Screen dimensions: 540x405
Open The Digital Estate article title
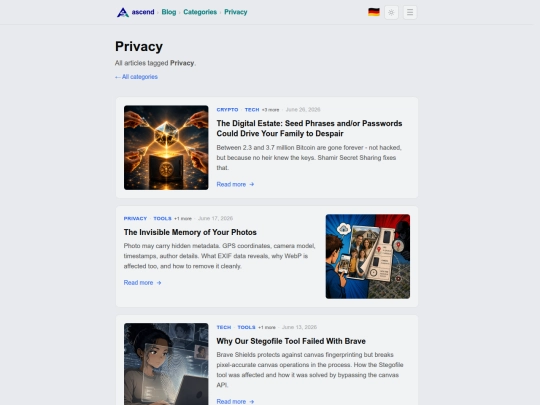(309, 128)
